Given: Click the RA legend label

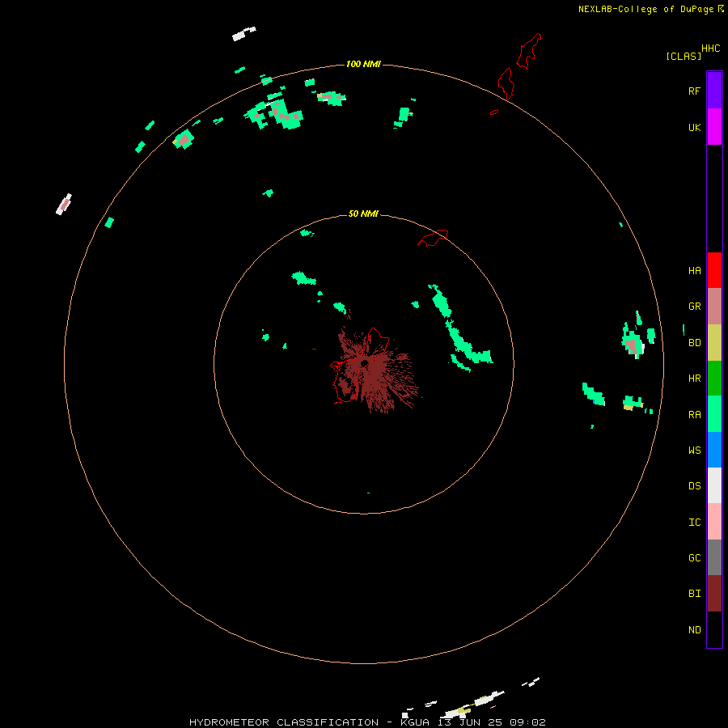Looking at the screenshot, I should [x=694, y=415].
